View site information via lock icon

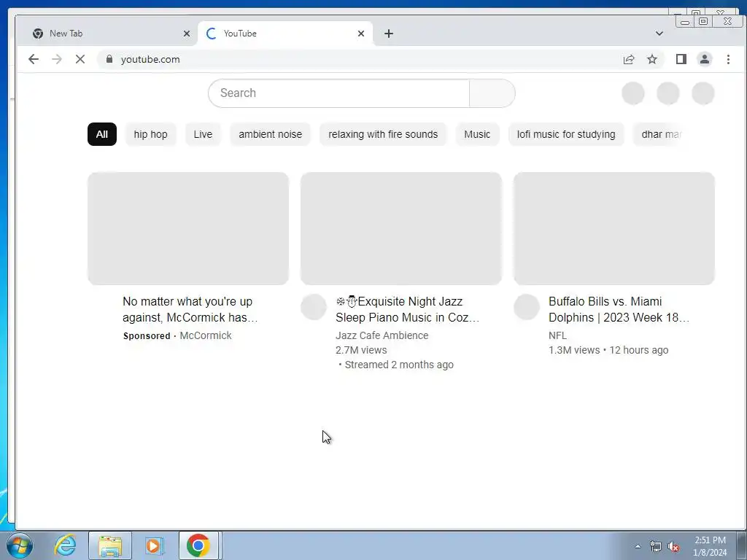(109, 59)
